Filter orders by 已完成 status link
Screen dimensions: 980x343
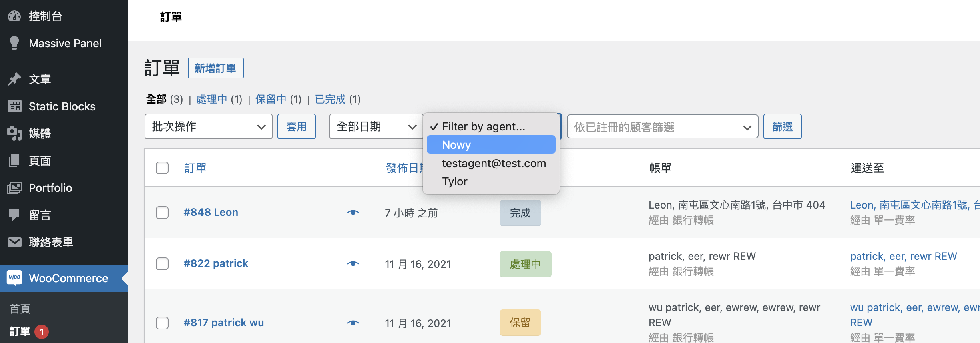pos(330,99)
